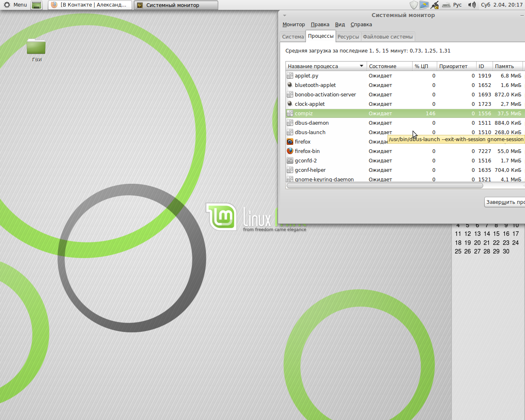Open the green desktop folder icon
Viewport: 525px width, 420px height.
point(36,47)
